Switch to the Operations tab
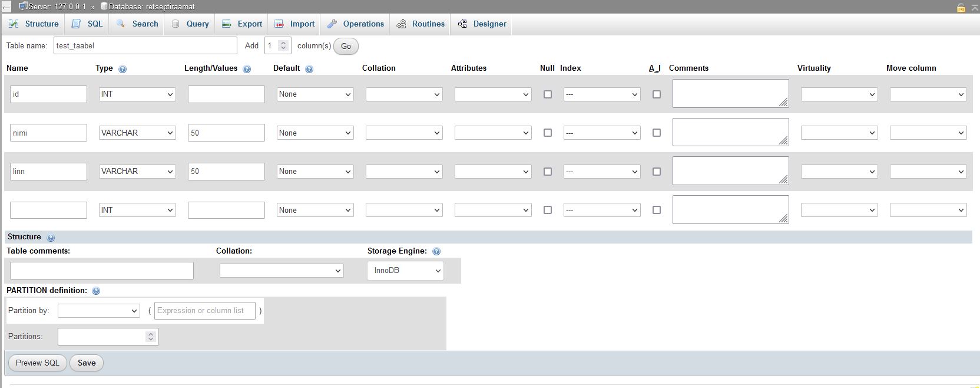The height and width of the screenshot is (388, 980). pyautogui.click(x=356, y=24)
